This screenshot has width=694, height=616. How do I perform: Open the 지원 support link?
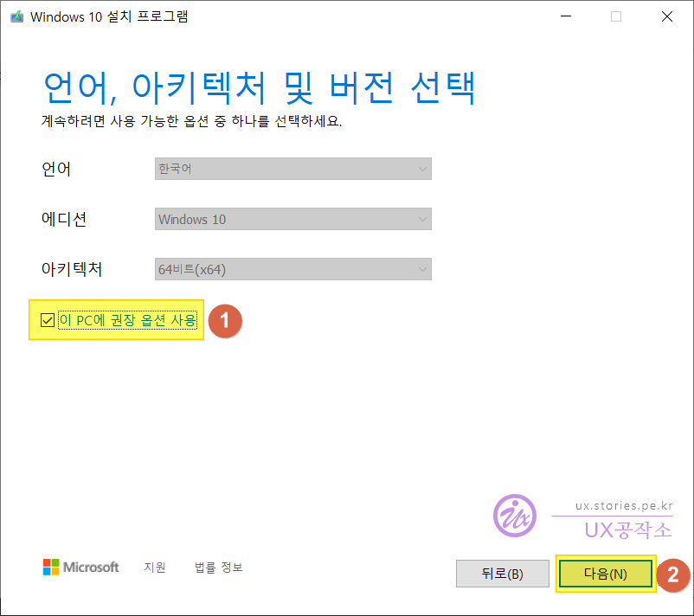[155, 568]
